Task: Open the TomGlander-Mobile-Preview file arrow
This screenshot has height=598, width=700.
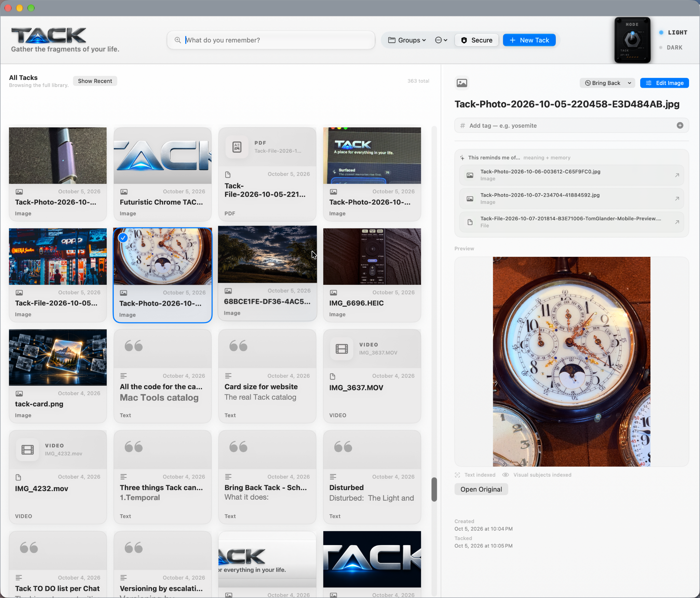Action: pos(677,222)
